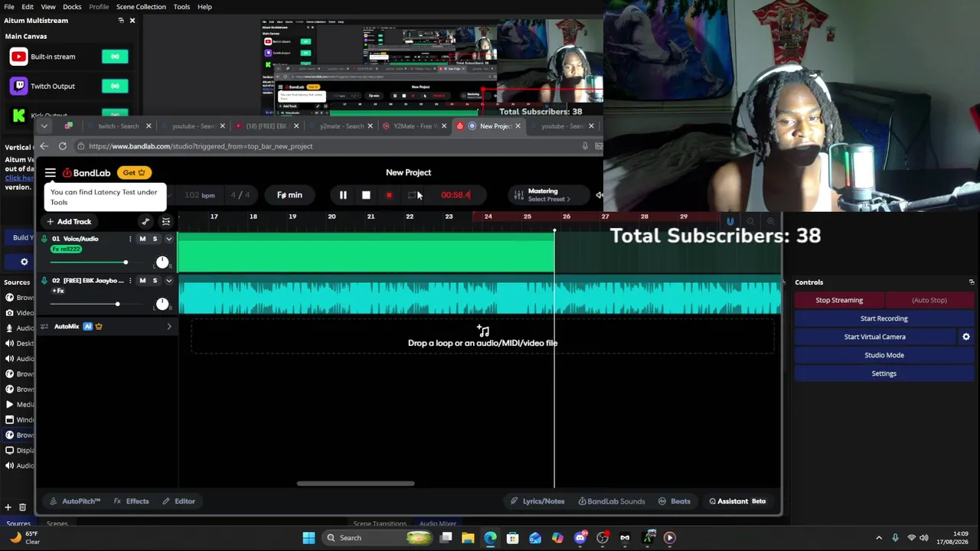
Task: Add a new track
Action: tap(68, 222)
